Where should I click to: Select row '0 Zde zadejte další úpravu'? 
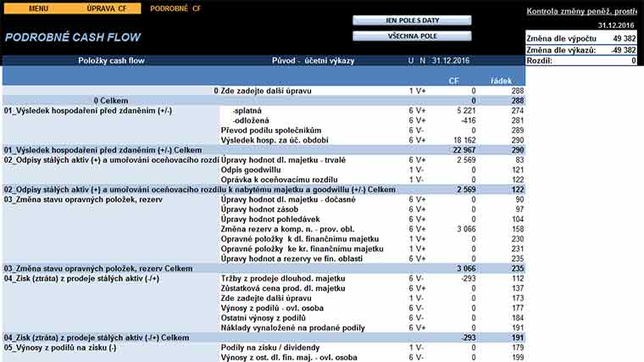click(264, 91)
